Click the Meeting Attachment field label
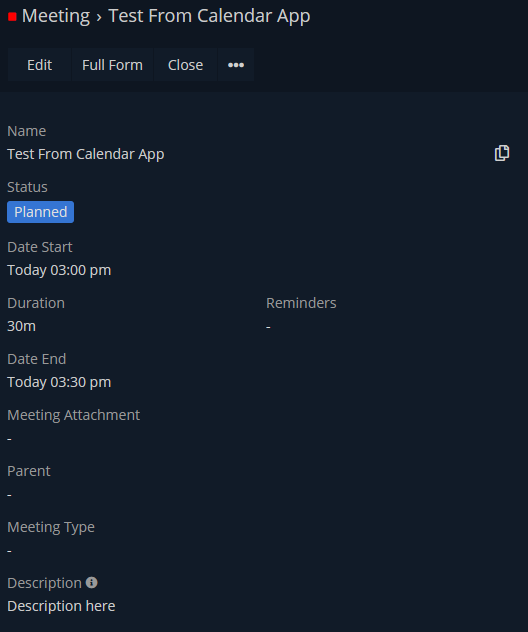Image resolution: width=528 pixels, height=632 pixels. click(x=73, y=415)
